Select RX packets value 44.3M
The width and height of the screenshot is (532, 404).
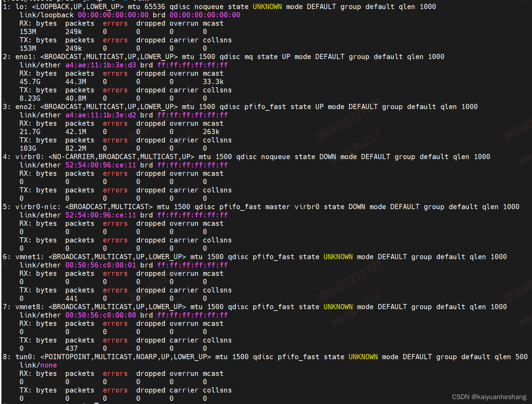(x=76, y=82)
